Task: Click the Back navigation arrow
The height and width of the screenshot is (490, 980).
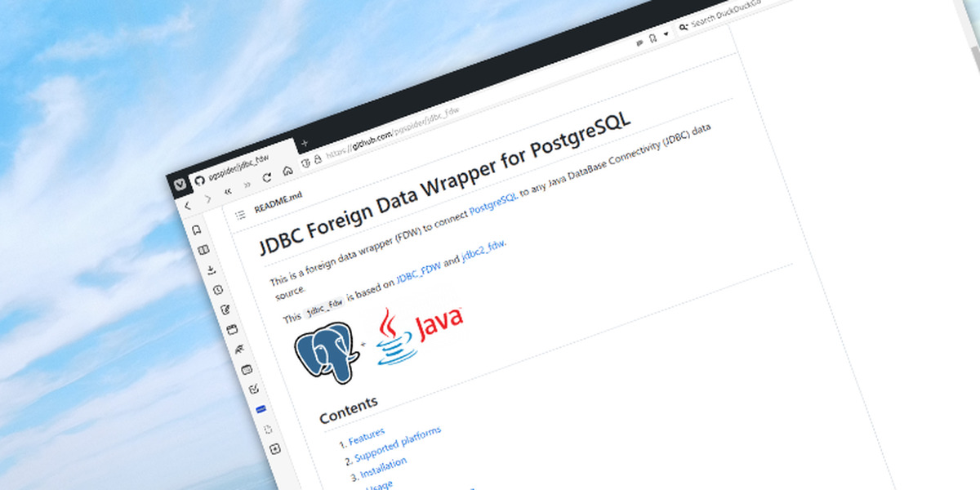Action: pyautogui.click(x=187, y=206)
